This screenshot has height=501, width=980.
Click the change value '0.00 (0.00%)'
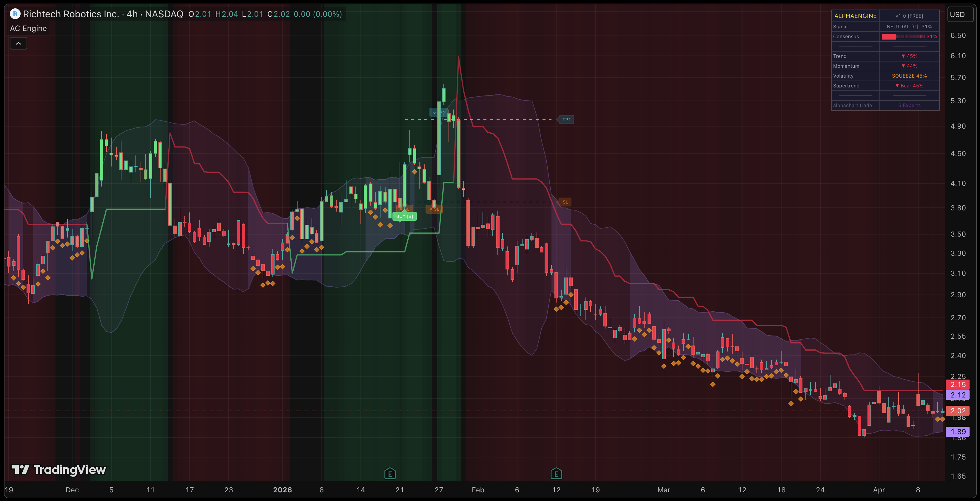tap(318, 14)
